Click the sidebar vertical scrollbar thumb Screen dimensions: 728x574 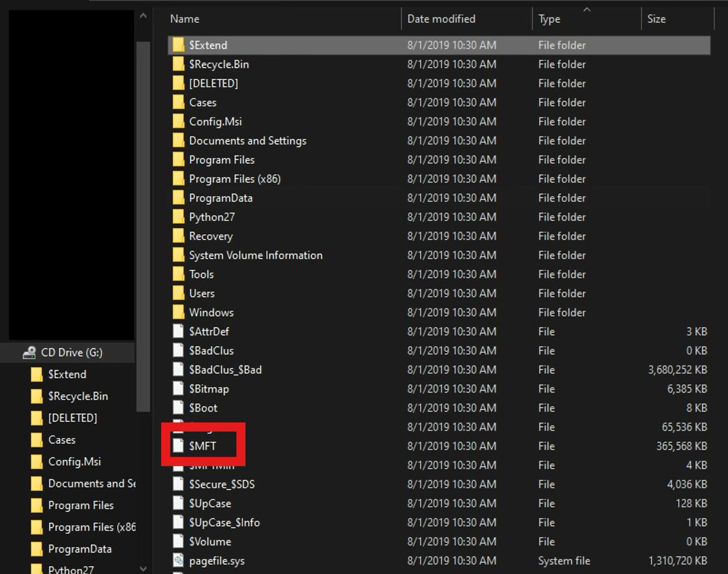(143, 228)
